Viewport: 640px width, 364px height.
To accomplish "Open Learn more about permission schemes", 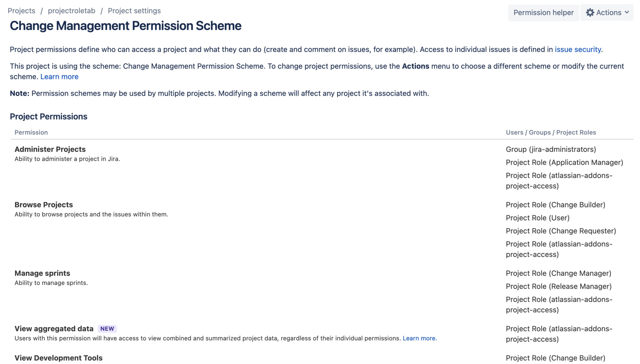I will point(59,77).
